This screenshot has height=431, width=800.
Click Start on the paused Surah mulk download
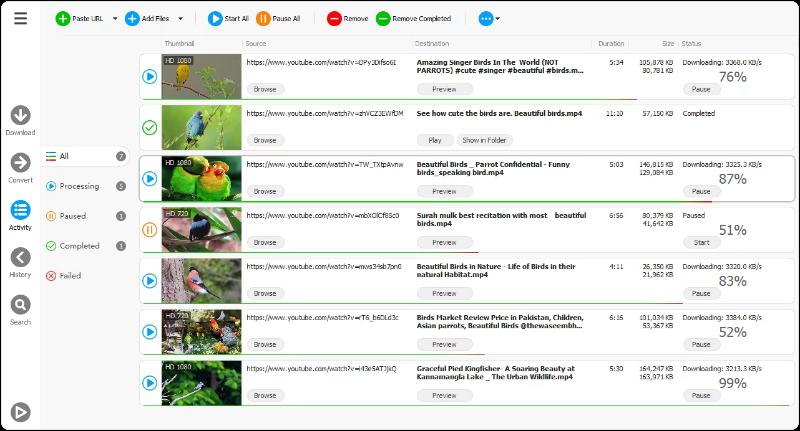click(701, 243)
